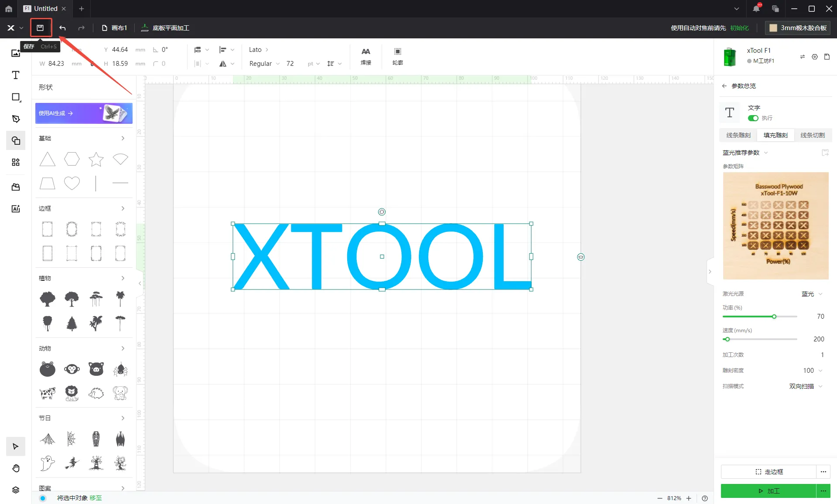Screen dimensions: 837x504
Task: Insert the monkey animal shape
Action: pyautogui.click(x=72, y=369)
